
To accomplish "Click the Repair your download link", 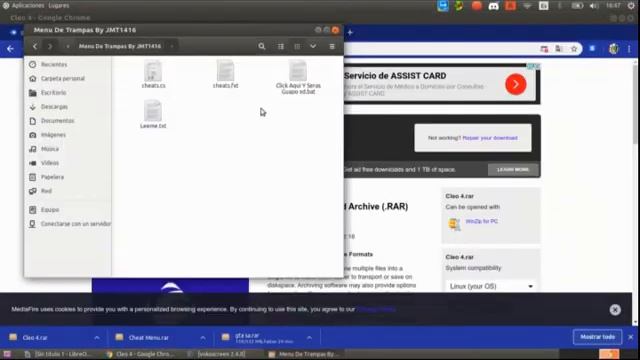I will click(x=490, y=138).
